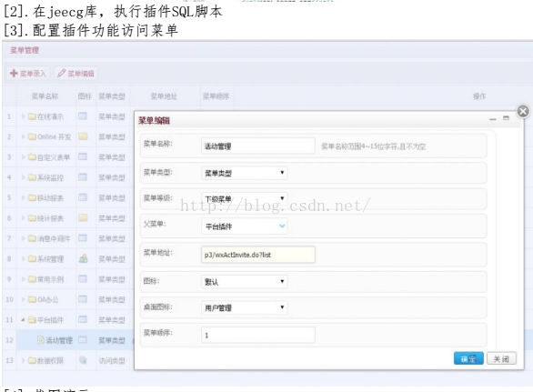This screenshot has width=533, height=392.
Task: Click the yellow 图标 cell in 统计报表 row
Action: pos(83,217)
